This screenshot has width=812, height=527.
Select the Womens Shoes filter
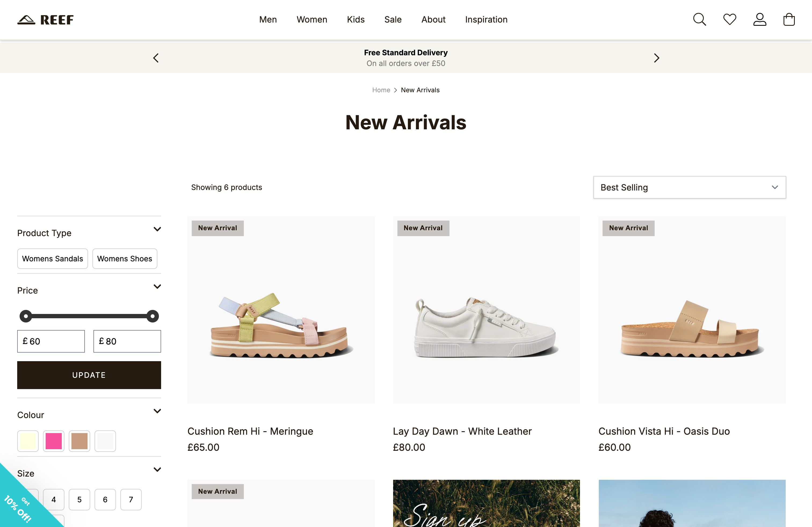click(x=125, y=258)
